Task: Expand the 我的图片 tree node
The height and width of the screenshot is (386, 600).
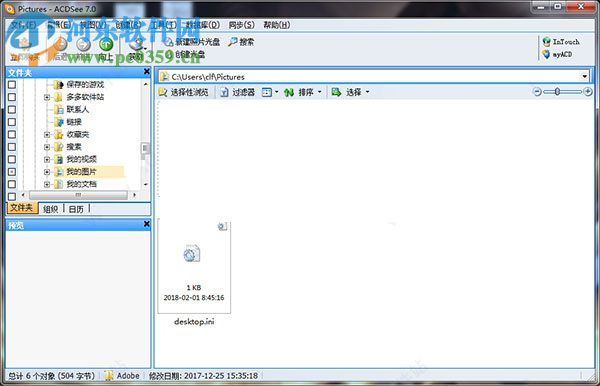Action: click(x=47, y=172)
